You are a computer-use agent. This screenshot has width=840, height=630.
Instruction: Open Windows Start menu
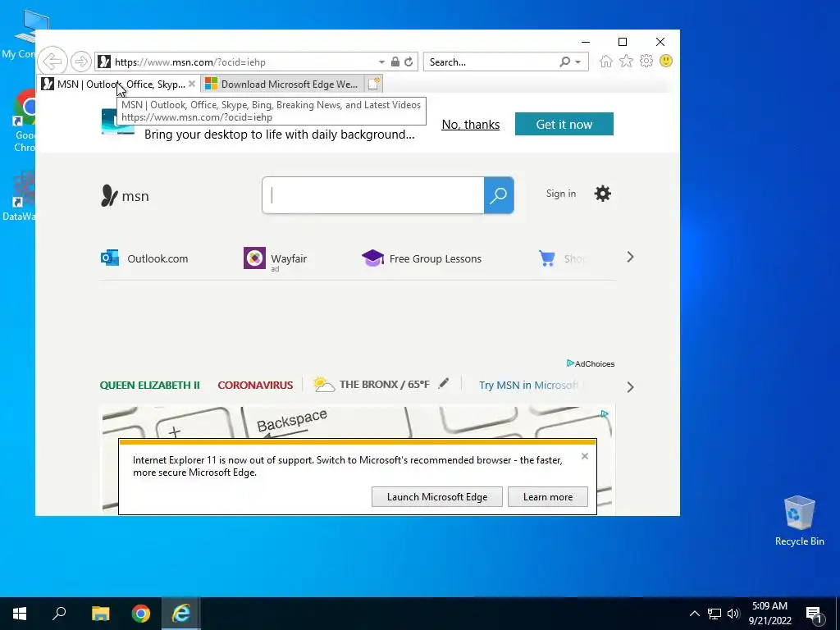[20, 614]
